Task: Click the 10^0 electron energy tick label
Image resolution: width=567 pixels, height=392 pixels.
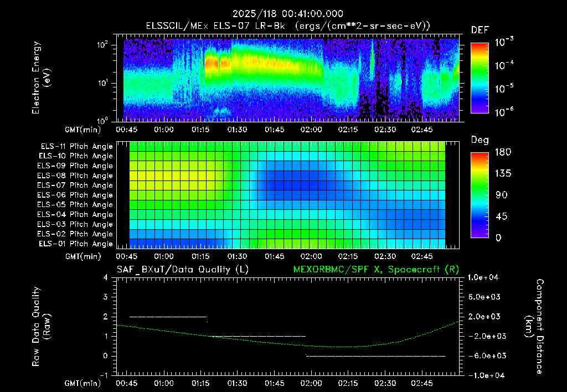Action: [x=103, y=120]
